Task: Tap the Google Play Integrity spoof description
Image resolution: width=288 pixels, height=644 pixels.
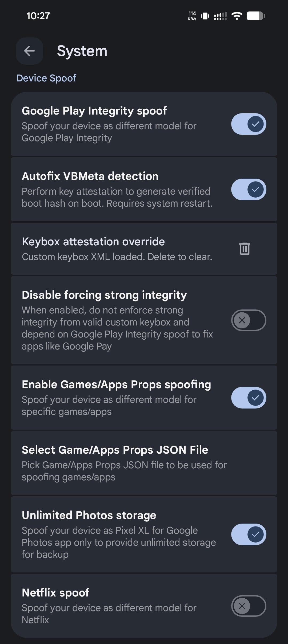Action: [109, 132]
